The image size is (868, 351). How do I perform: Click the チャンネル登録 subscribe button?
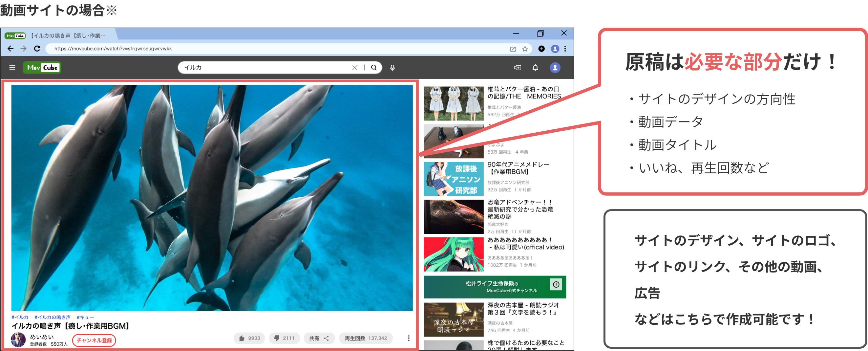point(94,340)
